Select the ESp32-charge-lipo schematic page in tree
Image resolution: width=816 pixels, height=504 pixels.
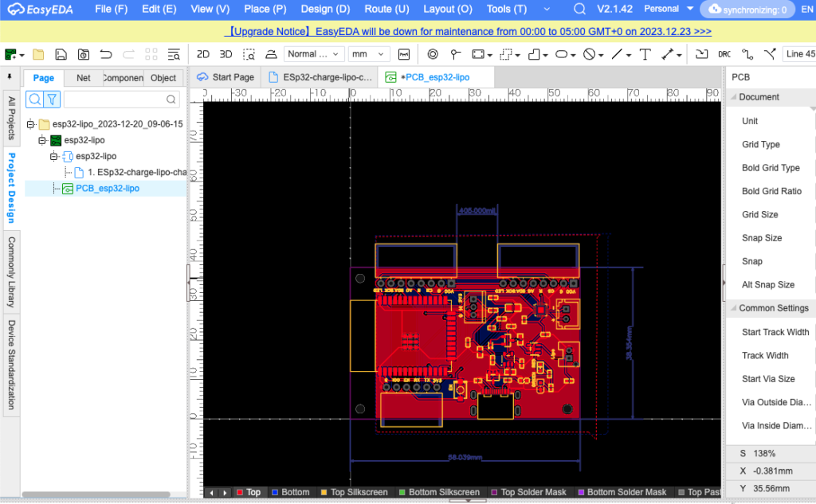tap(136, 172)
